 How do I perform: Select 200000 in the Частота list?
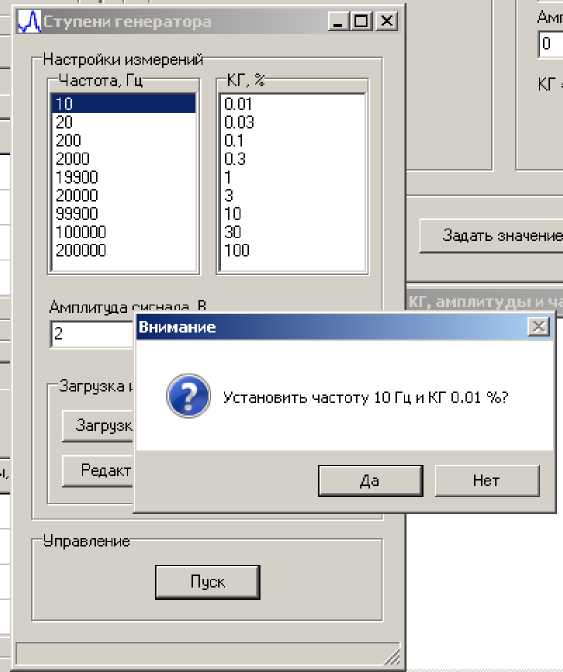[123, 251]
